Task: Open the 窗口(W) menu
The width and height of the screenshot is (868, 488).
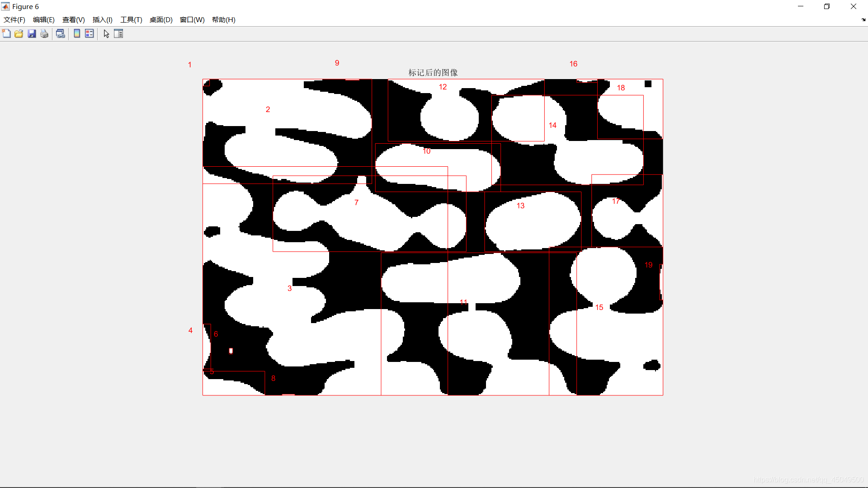Action: (x=192, y=20)
